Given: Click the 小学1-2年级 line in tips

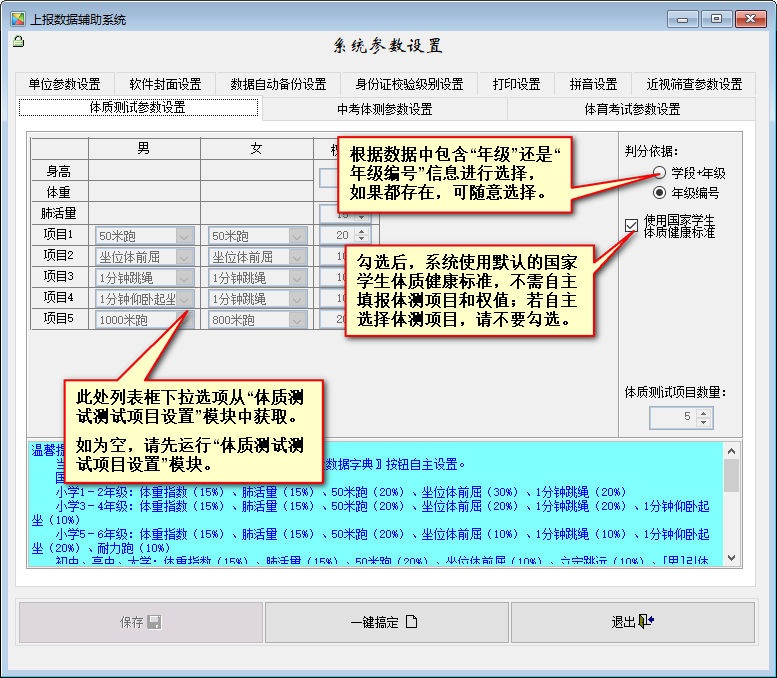Looking at the screenshot, I should [x=341, y=492].
